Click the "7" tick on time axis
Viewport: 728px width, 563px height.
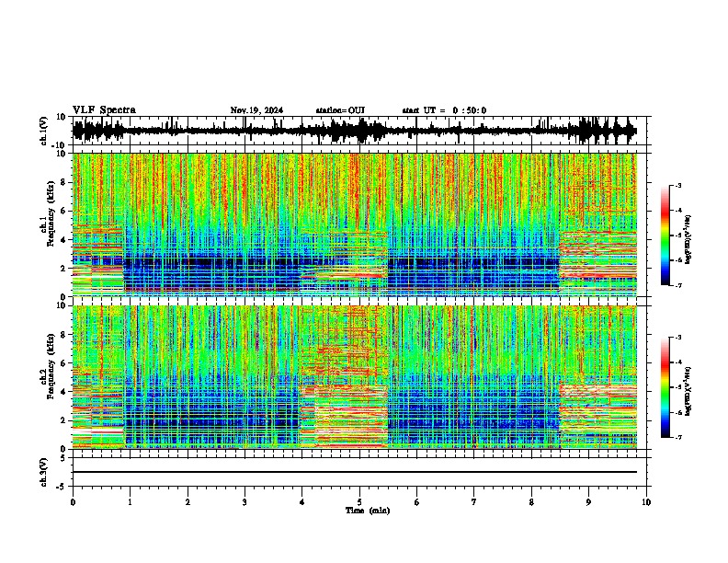(x=474, y=502)
